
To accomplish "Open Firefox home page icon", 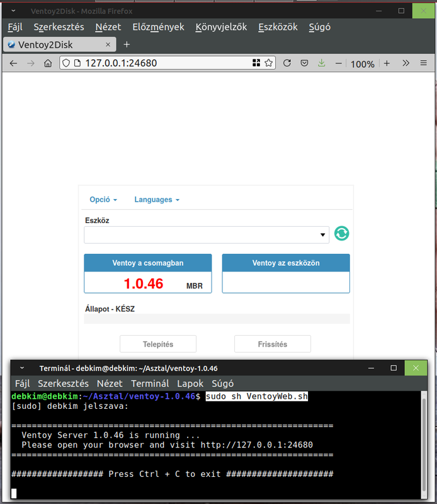I will pos(48,64).
